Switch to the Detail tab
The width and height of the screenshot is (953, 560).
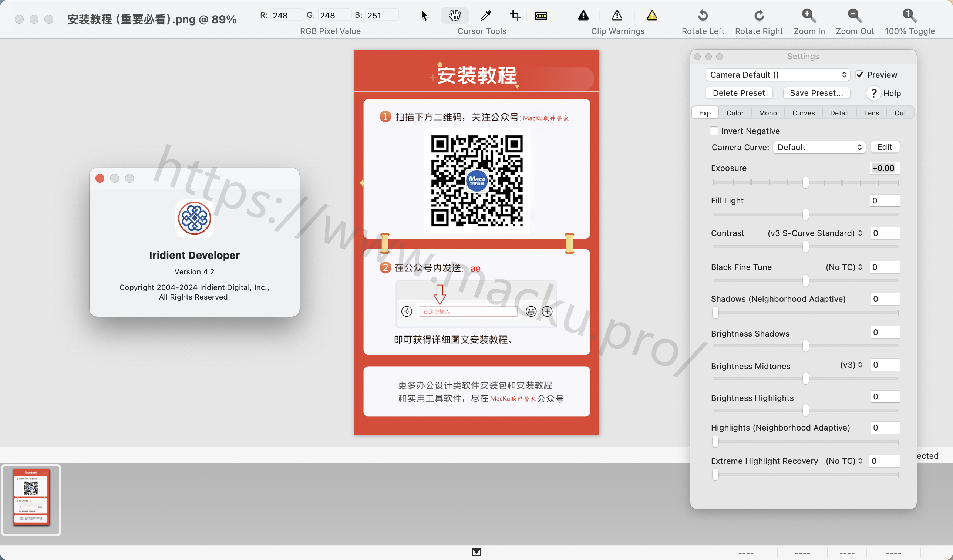[x=839, y=113]
